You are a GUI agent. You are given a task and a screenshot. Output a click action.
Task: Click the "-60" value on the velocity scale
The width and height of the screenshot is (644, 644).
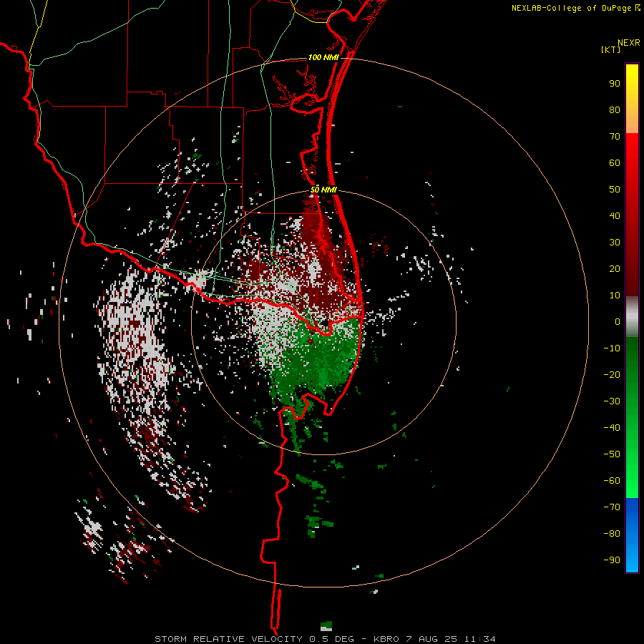[x=612, y=481]
